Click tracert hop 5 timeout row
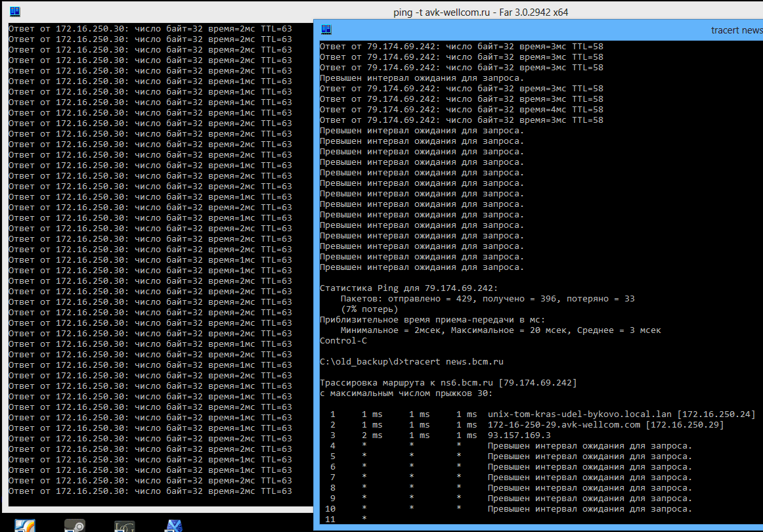Screen dimensions: 763x532 (511, 456)
